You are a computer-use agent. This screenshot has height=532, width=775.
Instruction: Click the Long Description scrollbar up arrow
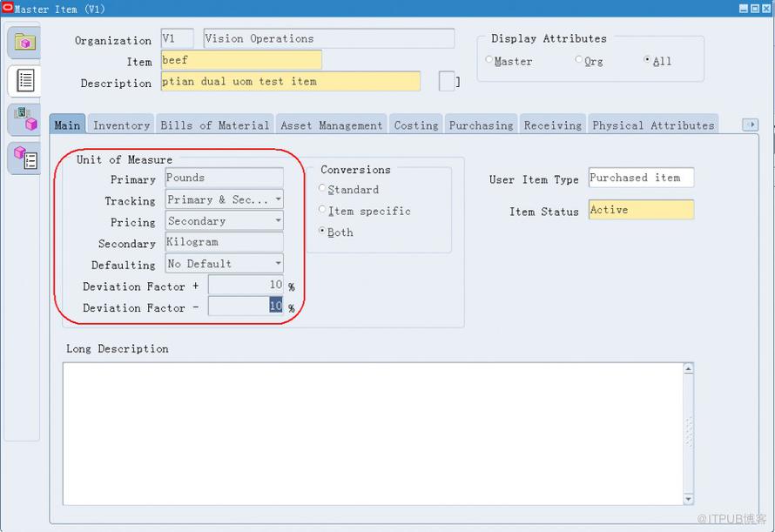tap(688, 368)
